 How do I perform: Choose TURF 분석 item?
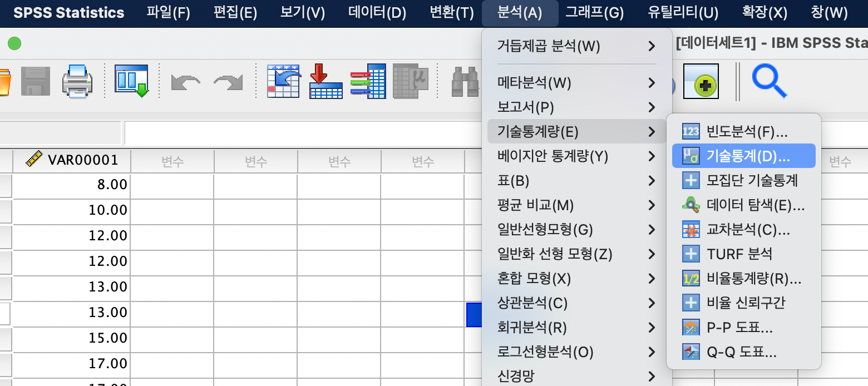point(744,254)
